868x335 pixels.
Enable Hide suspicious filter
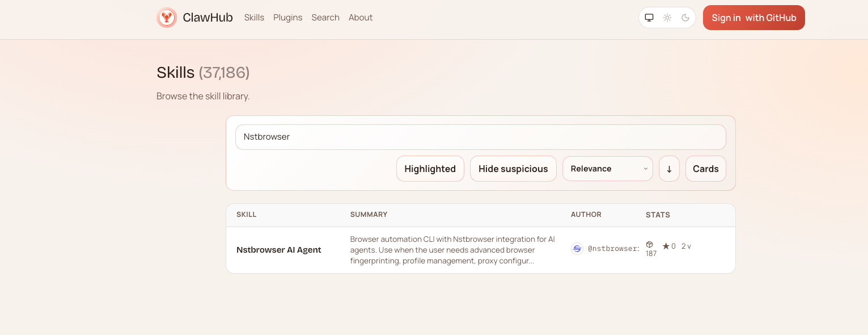click(x=513, y=169)
